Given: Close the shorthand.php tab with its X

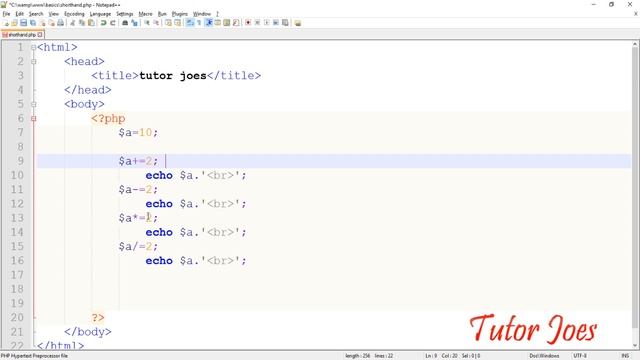Looking at the screenshot, I should click(x=40, y=35).
